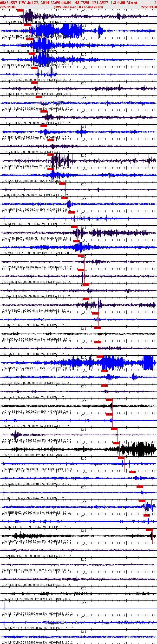Click the event ID 60824887 in header

coord(9,2)
